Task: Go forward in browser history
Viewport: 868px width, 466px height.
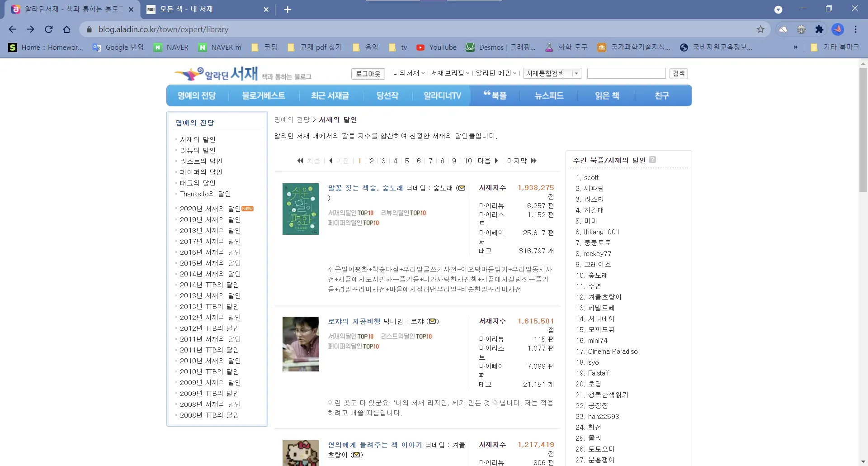Action: pos(30,29)
